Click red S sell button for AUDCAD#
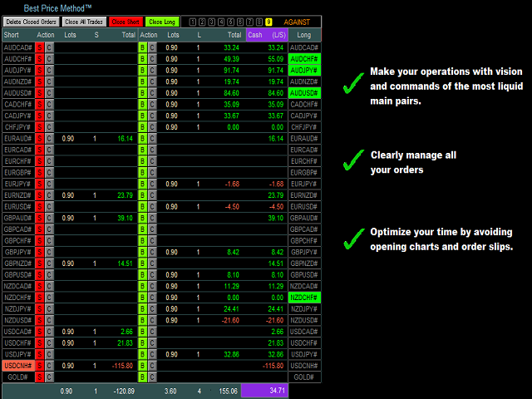Viewport: 532px width, 399px height. point(40,47)
